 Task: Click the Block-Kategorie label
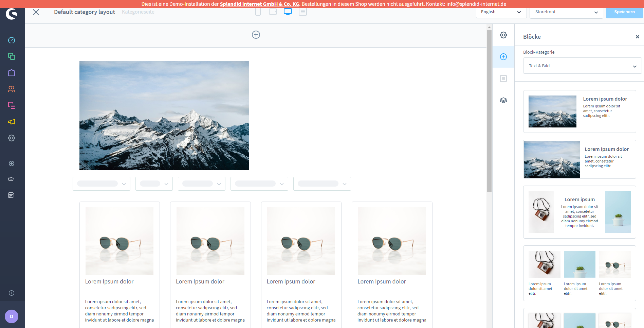click(x=539, y=52)
